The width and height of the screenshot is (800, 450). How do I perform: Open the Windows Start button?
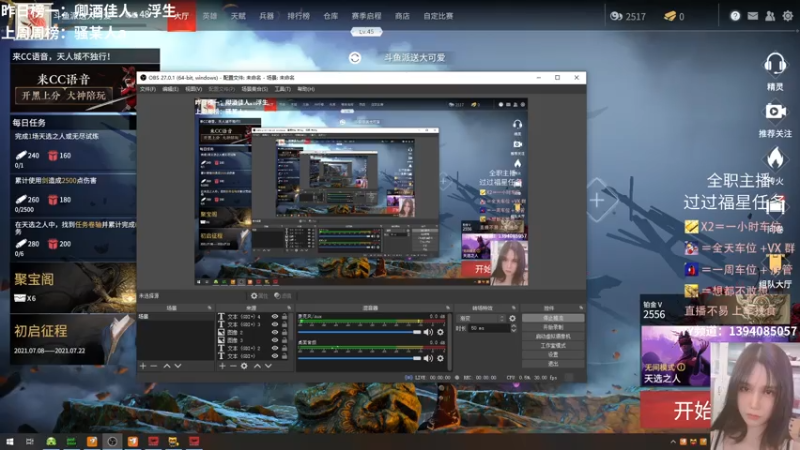[x=10, y=441]
